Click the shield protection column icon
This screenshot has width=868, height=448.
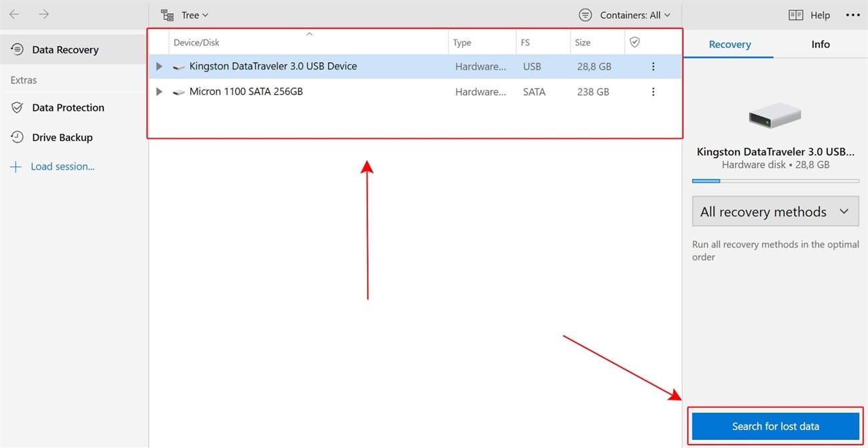pyautogui.click(x=635, y=42)
